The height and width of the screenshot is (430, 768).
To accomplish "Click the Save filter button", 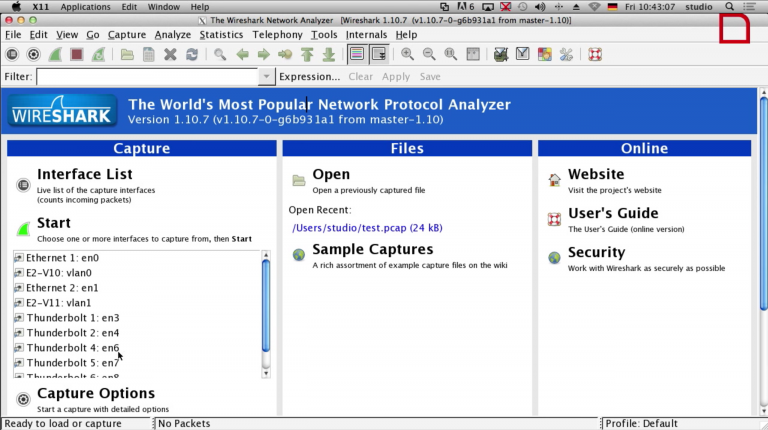I will [430, 77].
